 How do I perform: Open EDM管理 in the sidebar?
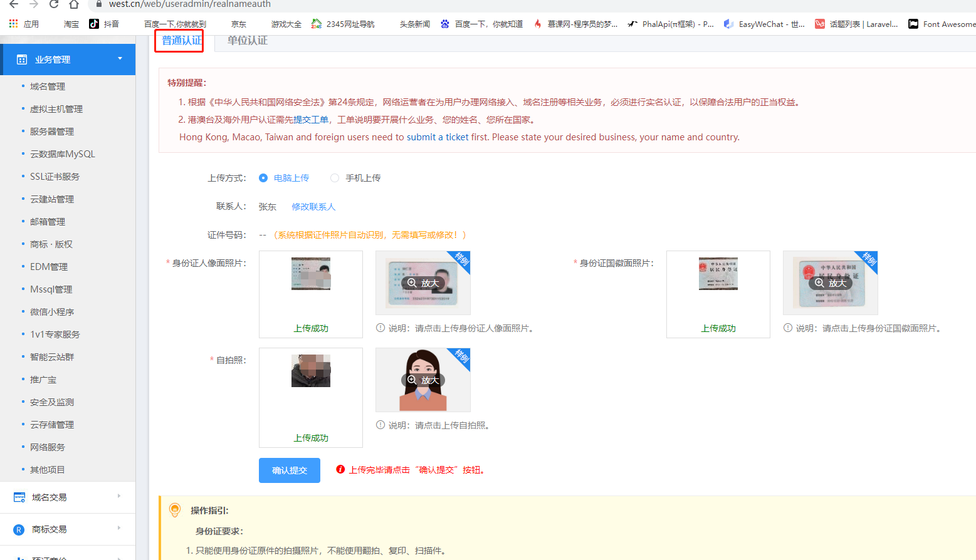(49, 267)
